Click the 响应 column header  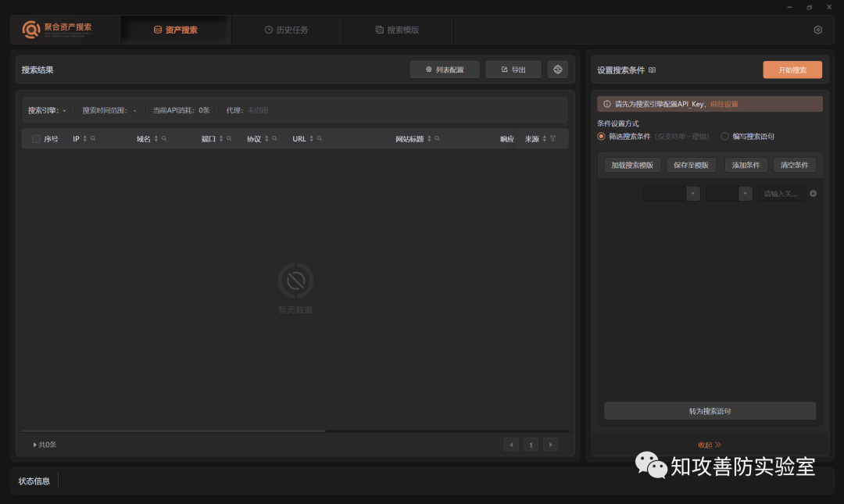point(507,139)
